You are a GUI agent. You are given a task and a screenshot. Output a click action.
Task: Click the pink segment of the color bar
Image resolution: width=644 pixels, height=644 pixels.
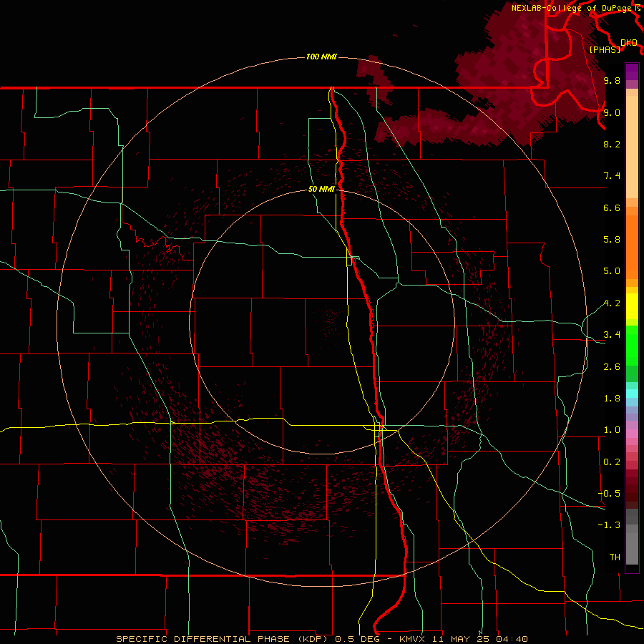tap(632, 434)
